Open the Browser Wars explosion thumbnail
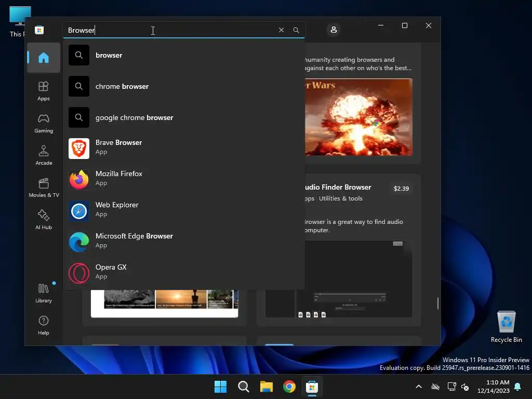 pyautogui.click(x=358, y=117)
